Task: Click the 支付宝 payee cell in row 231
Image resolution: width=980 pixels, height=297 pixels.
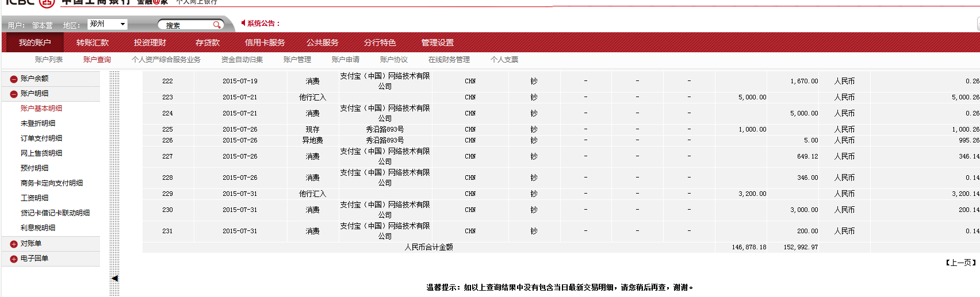Action: [385, 231]
